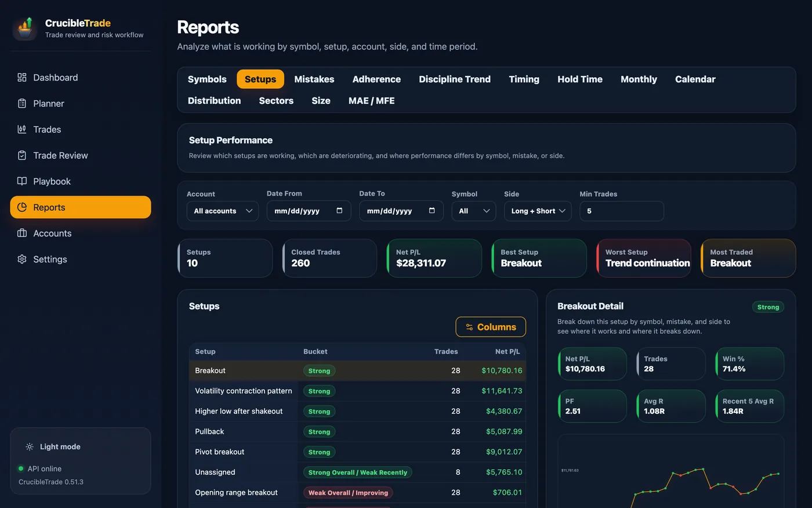Viewport: 812px width, 508px height.
Task: Click the Worst Setup Trend continuation card
Action: pyautogui.click(x=644, y=258)
